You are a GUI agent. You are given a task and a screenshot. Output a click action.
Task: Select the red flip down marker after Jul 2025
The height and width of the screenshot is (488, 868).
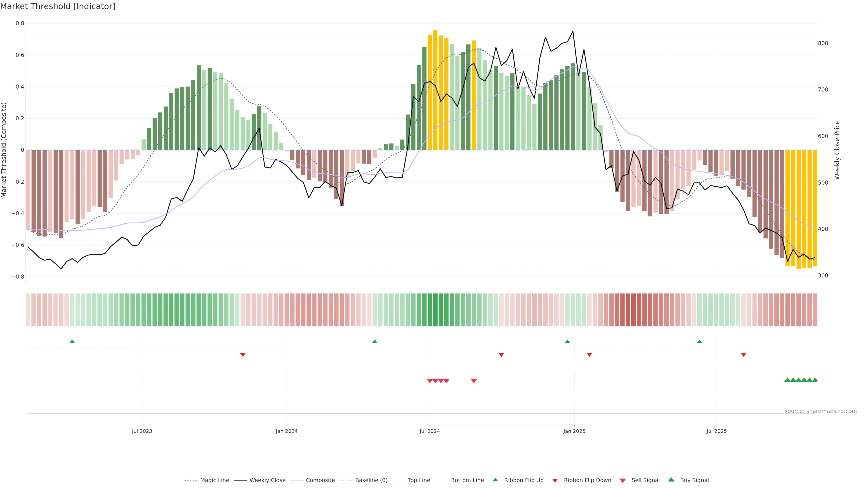pos(744,355)
